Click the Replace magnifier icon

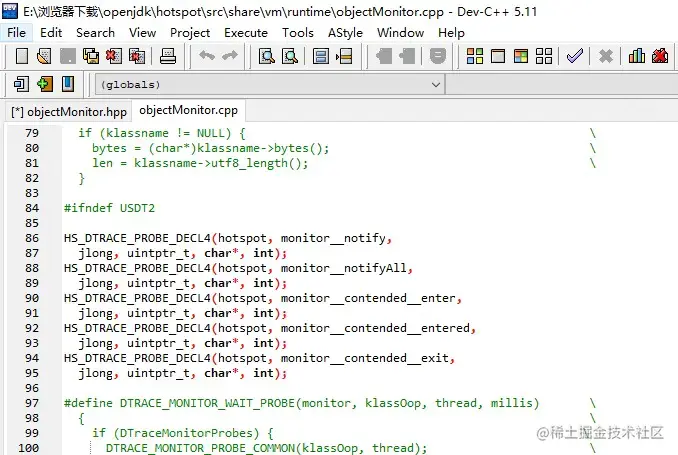(290, 56)
